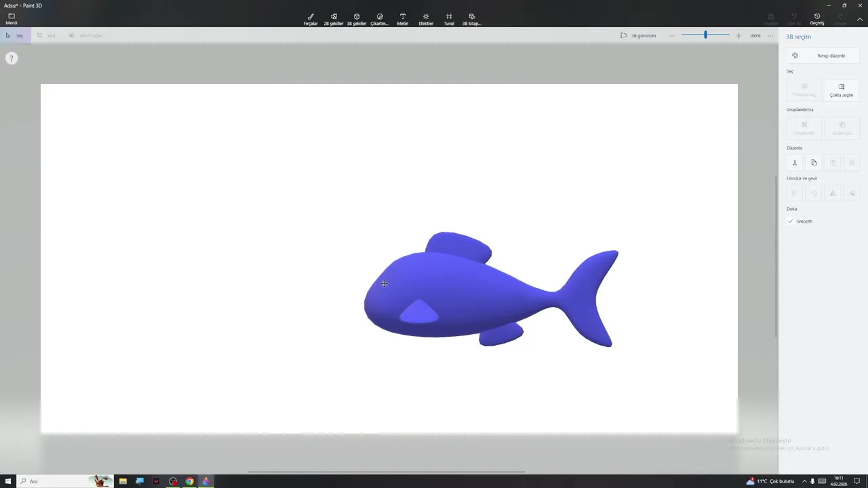
Task: Expand the system tray hidden icons
Action: pyautogui.click(x=804, y=481)
